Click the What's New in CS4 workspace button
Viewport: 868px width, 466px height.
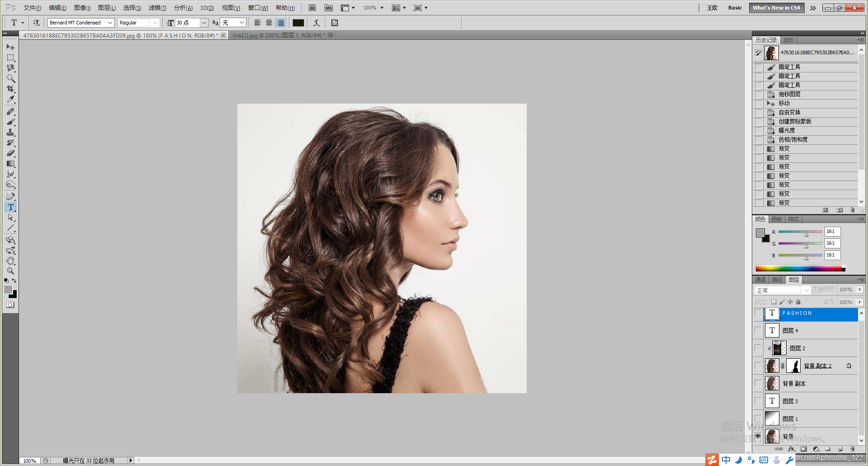[x=776, y=8]
